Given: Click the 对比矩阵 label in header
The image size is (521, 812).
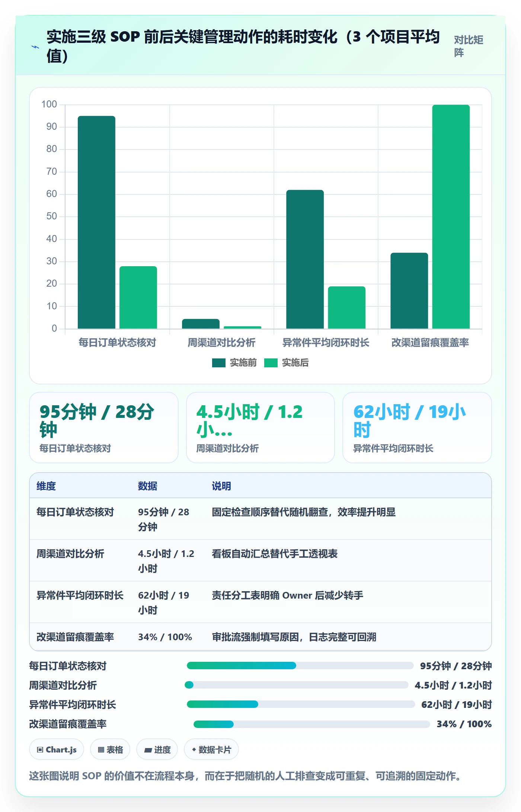Looking at the screenshot, I should coord(469,46).
